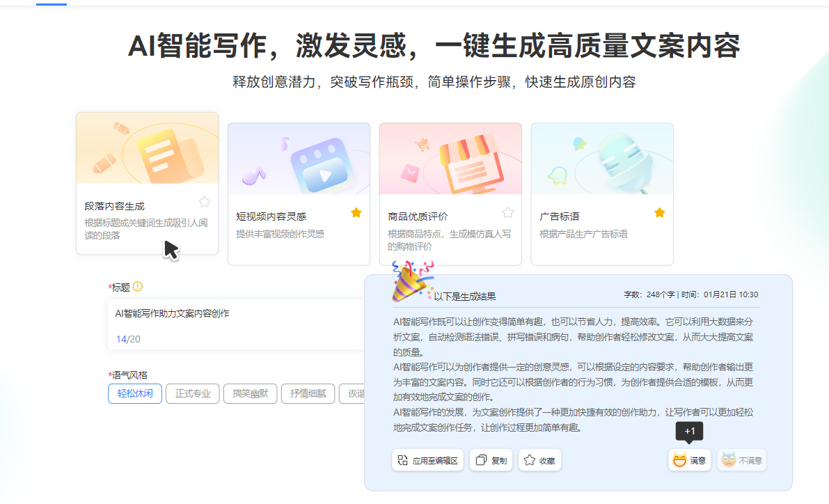Click the 应用至编辑区 button
829x504 pixels.
pyautogui.click(x=427, y=460)
